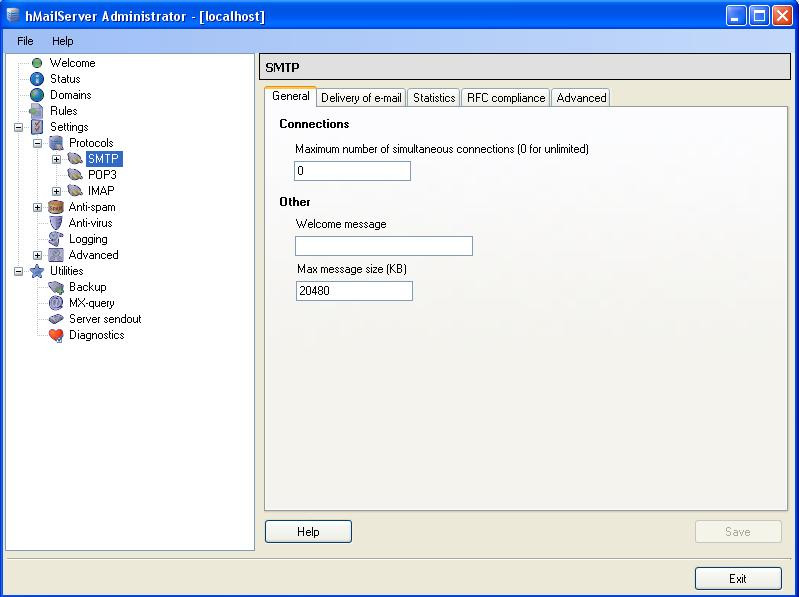
Task: Select Diagnostics in the tree
Action: (96, 335)
